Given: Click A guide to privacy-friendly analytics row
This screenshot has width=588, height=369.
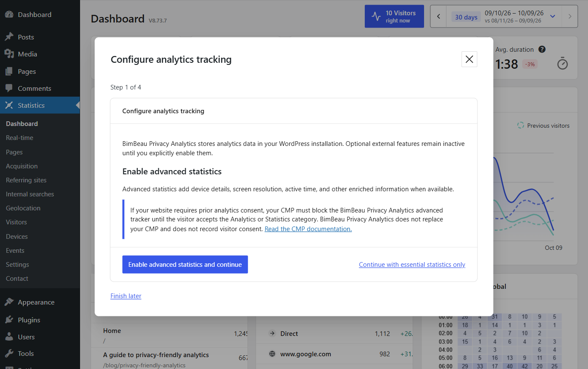Looking at the screenshot, I should click(x=156, y=355).
